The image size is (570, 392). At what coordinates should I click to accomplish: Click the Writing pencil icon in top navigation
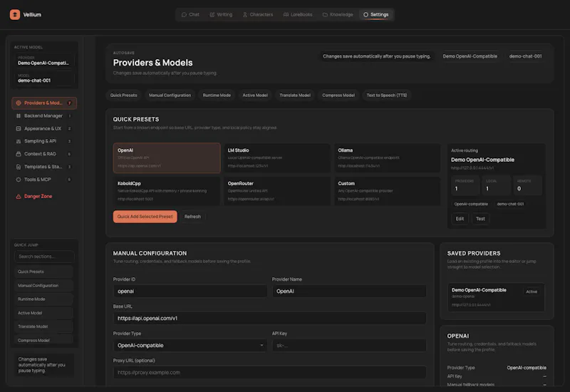click(x=212, y=14)
